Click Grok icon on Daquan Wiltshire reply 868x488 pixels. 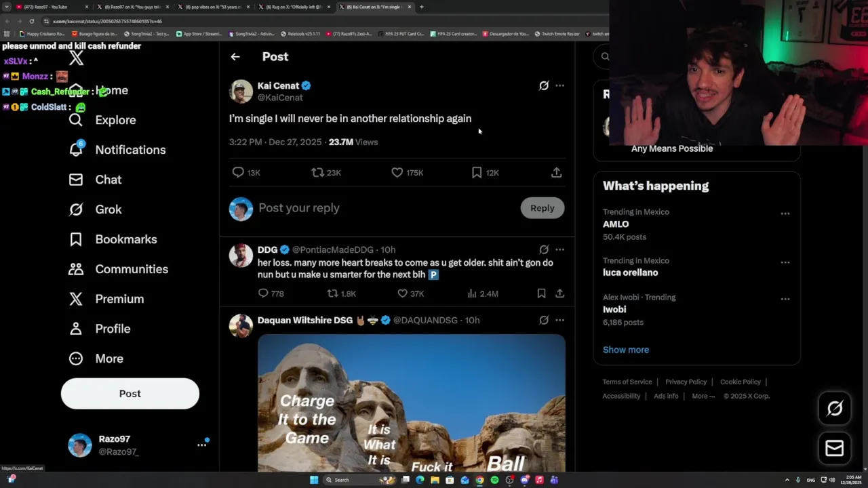click(x=544, y=320)
